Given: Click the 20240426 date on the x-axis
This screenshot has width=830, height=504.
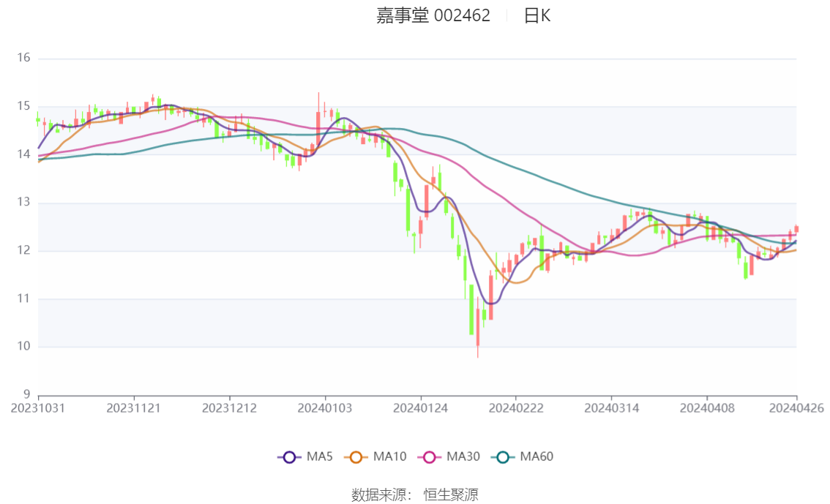Looking at the screenshot, I should point(796,407).
